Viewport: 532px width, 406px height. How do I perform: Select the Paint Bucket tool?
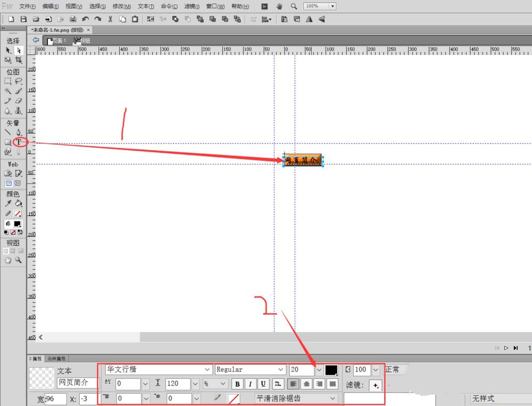[x=19, y=203]
